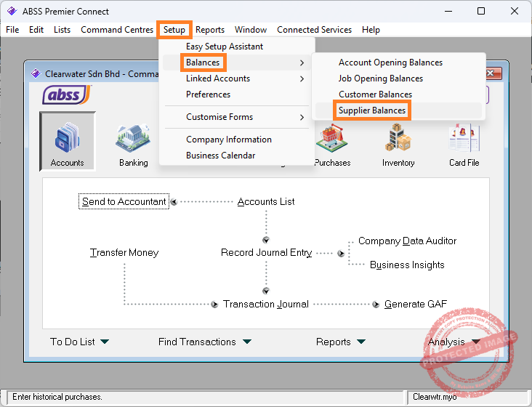Open the To Do List dropdown arrow
This screenshot has height=407, width=532.
(x=105, y=342)
